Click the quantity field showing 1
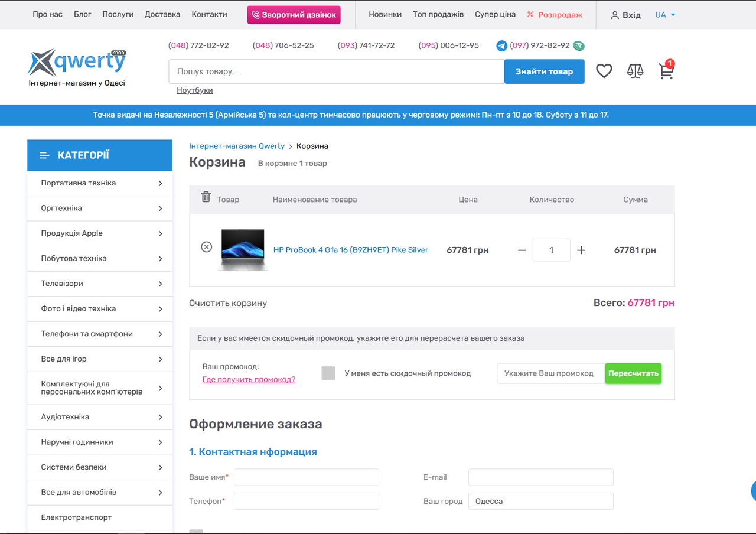 (552, 250)
